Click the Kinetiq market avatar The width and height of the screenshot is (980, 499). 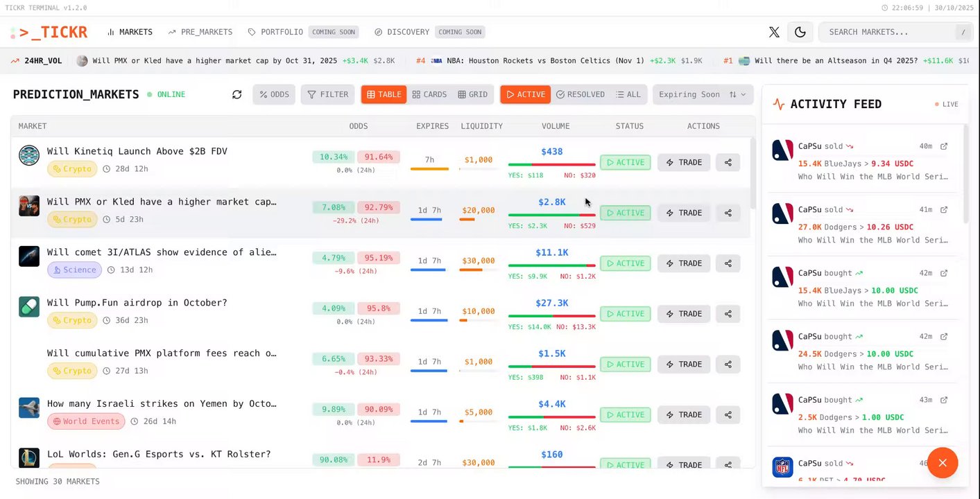pyautogui.click(x=29, y=155)
